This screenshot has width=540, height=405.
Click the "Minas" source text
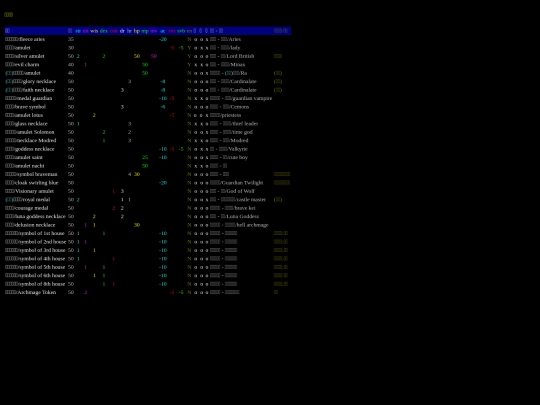click(x=238, y=65)
